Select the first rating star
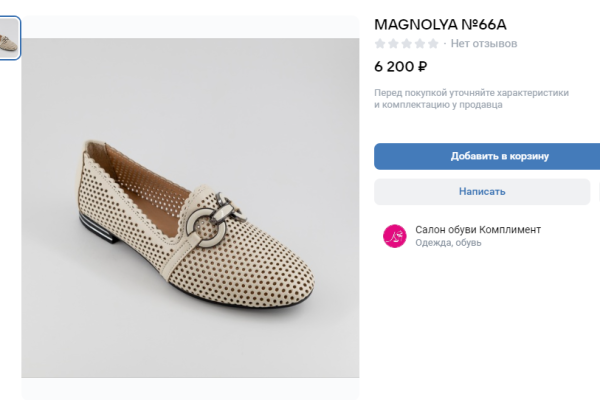The image size is (600, 400). point(380,44)
